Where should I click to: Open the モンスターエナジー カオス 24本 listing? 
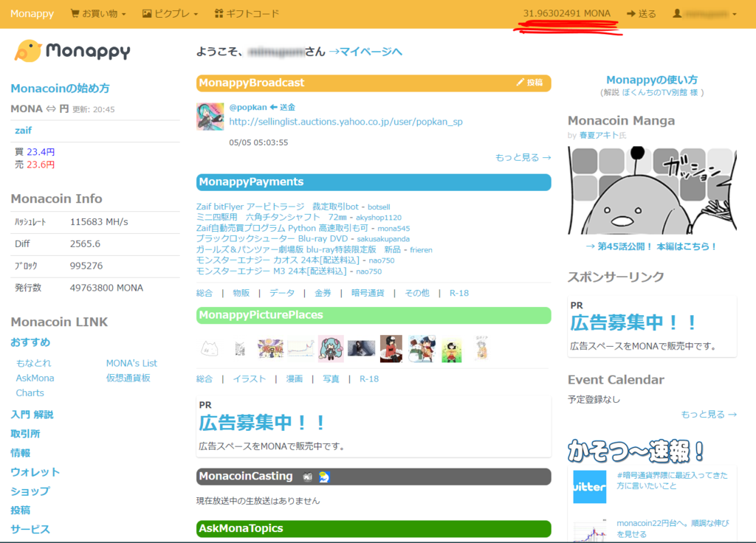tap(278, 260)
